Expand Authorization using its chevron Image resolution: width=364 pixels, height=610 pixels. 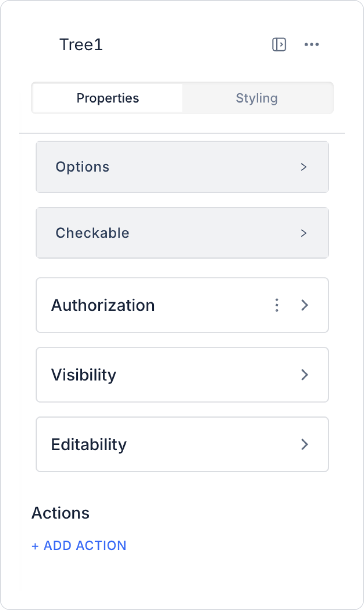pyautogui.click(x=304, y=305)
